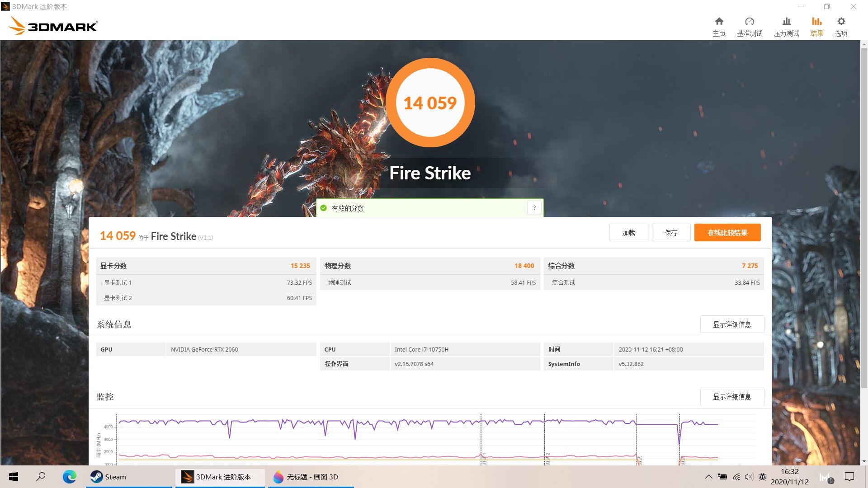Open the 主页 home tab
The image size is (868, 488).
click(x=719, y=27)
